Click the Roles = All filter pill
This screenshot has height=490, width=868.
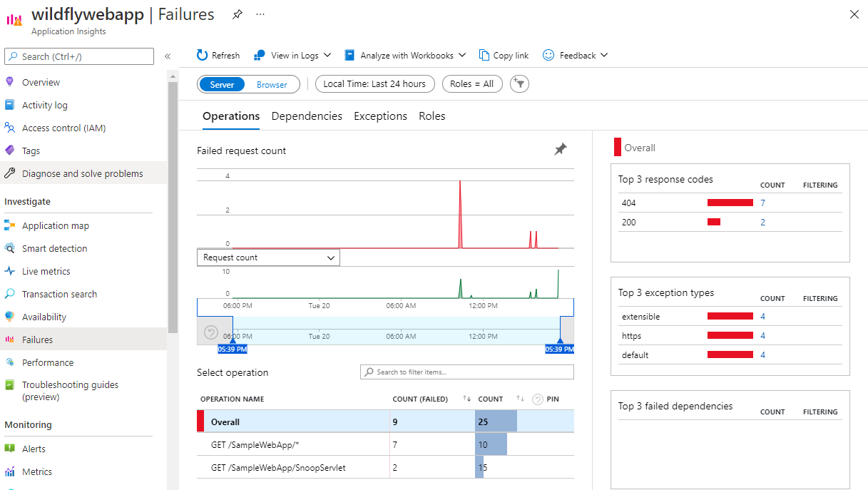tap(472, 84)
